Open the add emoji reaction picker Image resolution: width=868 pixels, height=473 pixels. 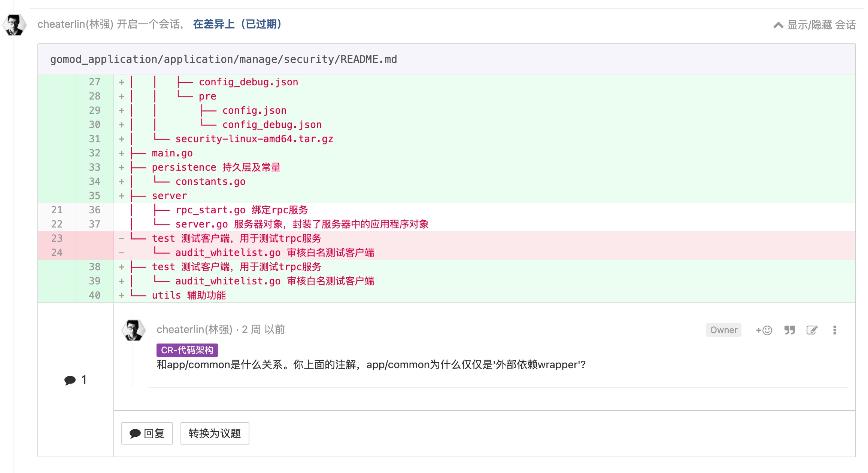[x=764, y=330]
